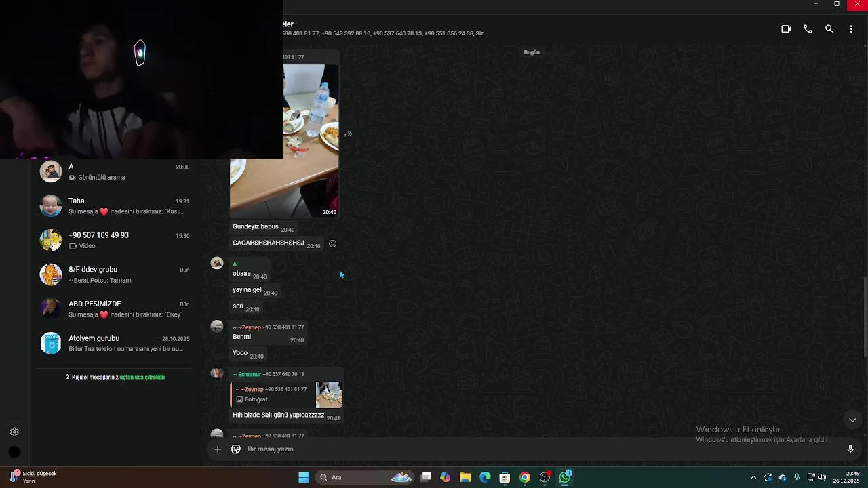This screenshot has height=488, width=868.
Task: Open Microsoft Edge on the taskbar
Action: pos(485,477)
